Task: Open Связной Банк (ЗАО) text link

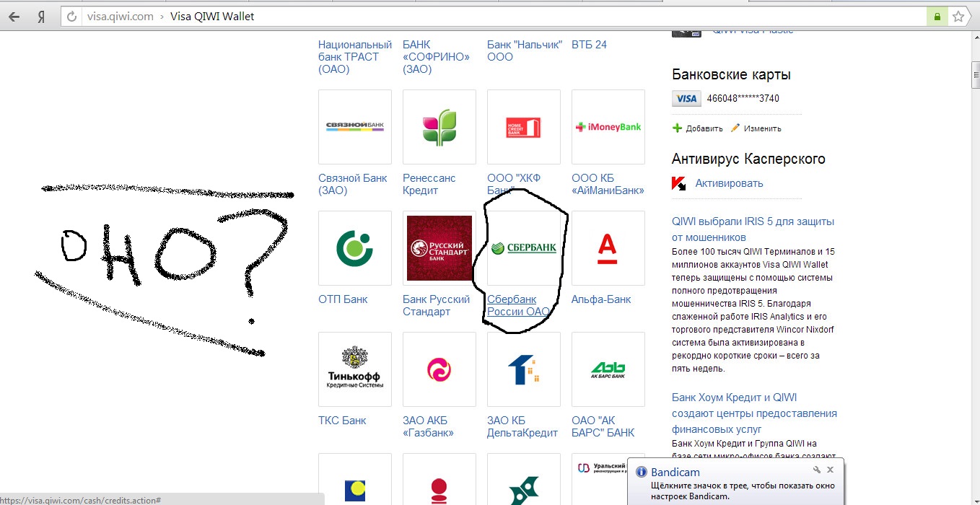Action: tap(353, 185)
